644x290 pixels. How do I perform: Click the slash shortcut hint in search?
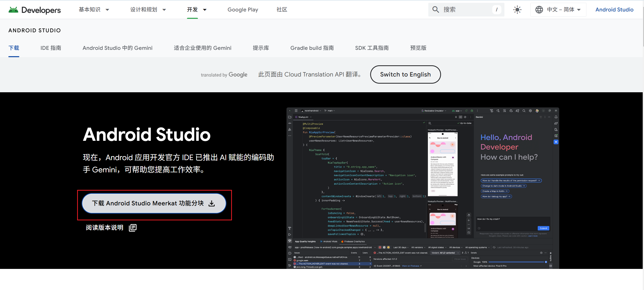click(x=497, y=10)
